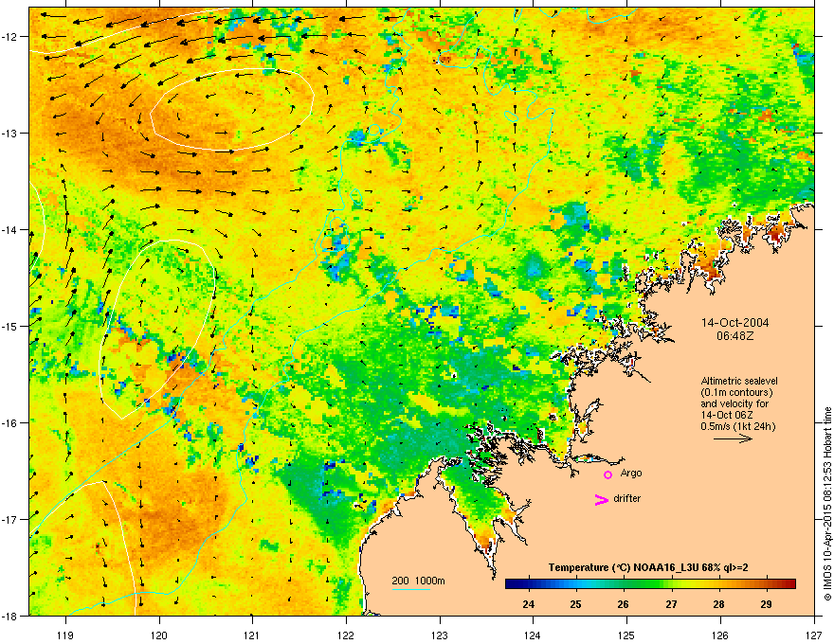Click the '200 1000m' depth label

[x=418, y=581]
